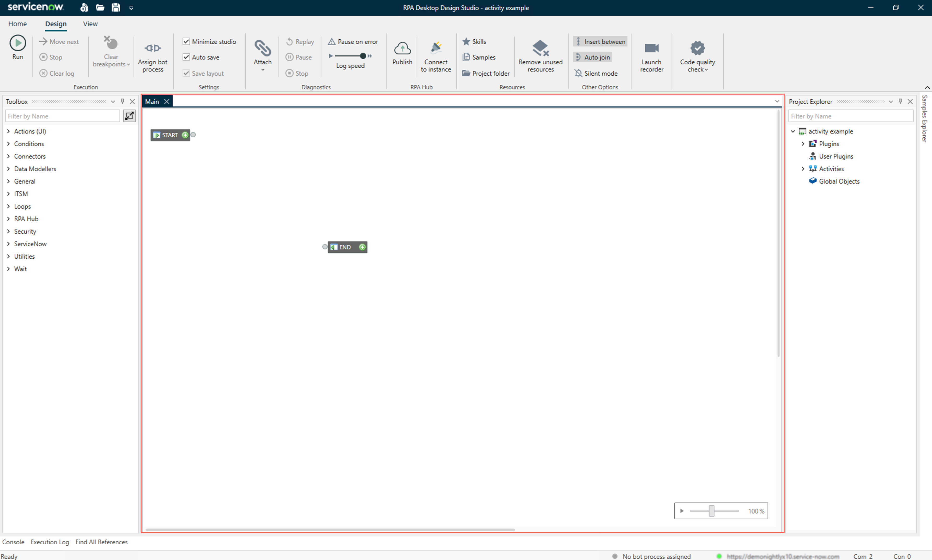This screenshot has height=560, width=932.
Task: Click the canvas zoom slider handle
Action: tap(711, 510)
